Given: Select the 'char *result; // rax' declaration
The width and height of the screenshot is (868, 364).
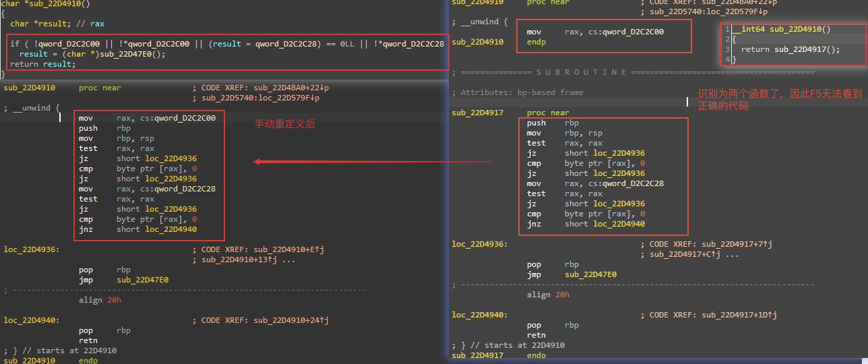Looking at the screenshot, I should click(x=57, y=24).
